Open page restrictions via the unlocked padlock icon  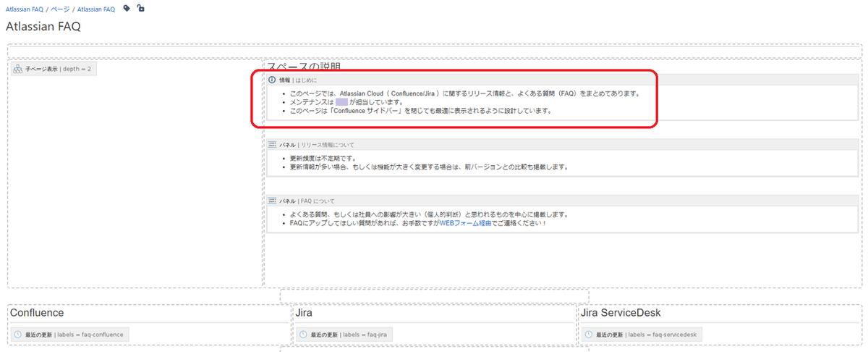coord(140,9)
